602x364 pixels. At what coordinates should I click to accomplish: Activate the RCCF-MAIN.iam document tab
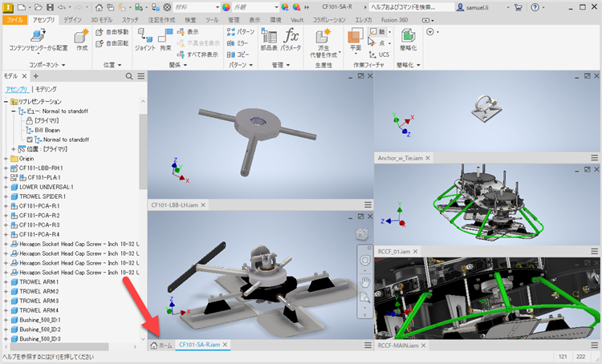[398, 346]
